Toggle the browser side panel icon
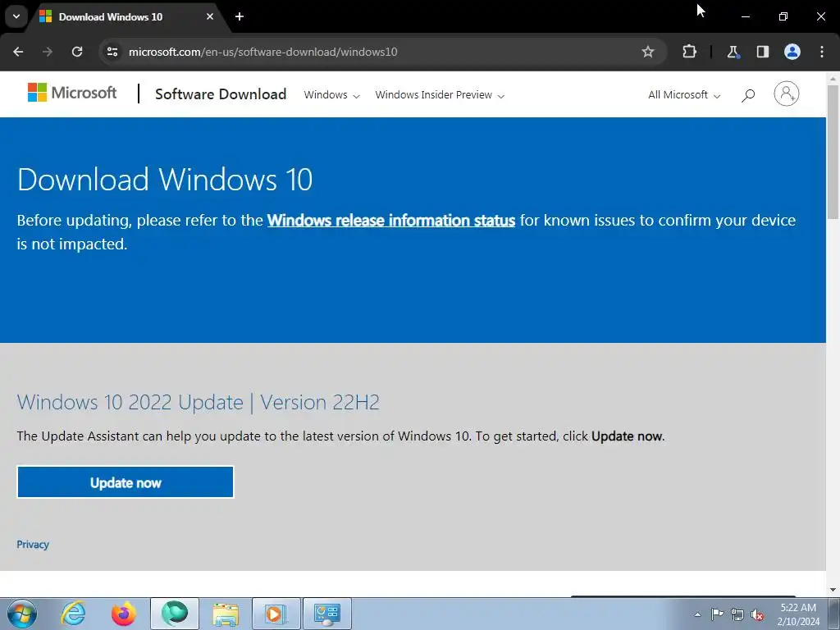840x630 pixels. 762,52
